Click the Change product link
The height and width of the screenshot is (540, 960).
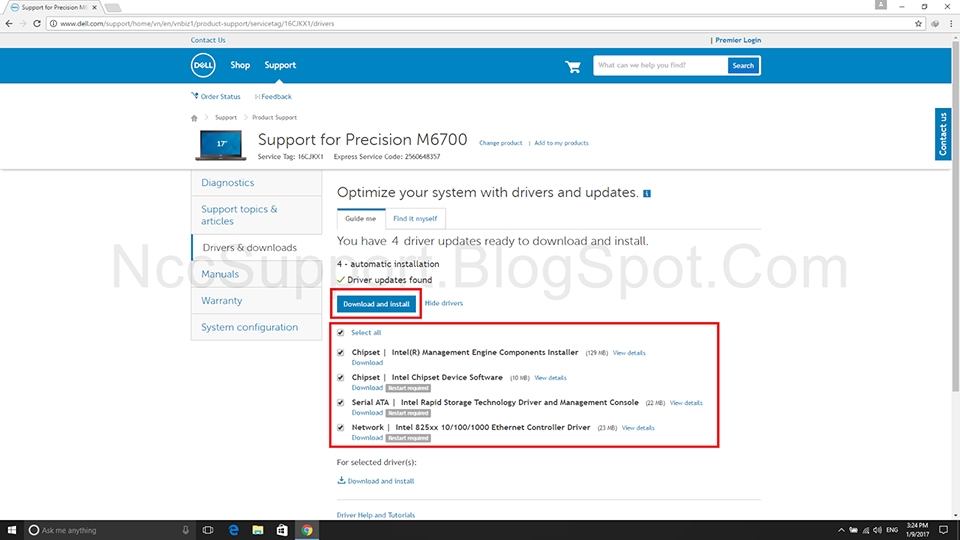click(x=500, y=143)
